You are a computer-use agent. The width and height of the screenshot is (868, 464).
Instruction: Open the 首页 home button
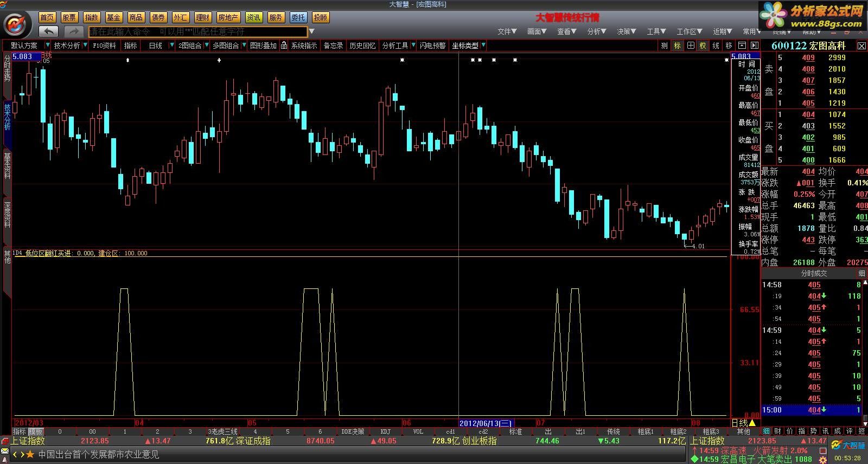pyautogui.click(x=47, y=17)
